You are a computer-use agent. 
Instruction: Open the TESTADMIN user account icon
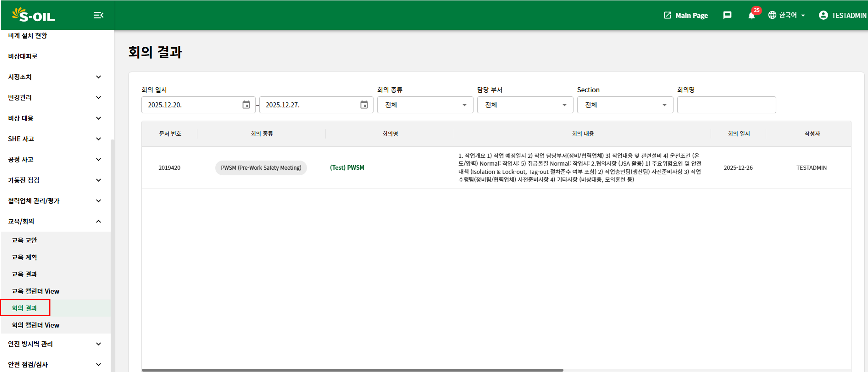823,15
